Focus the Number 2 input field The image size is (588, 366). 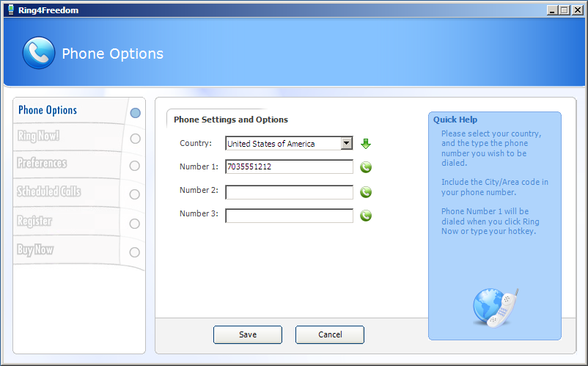coord(289,192)
